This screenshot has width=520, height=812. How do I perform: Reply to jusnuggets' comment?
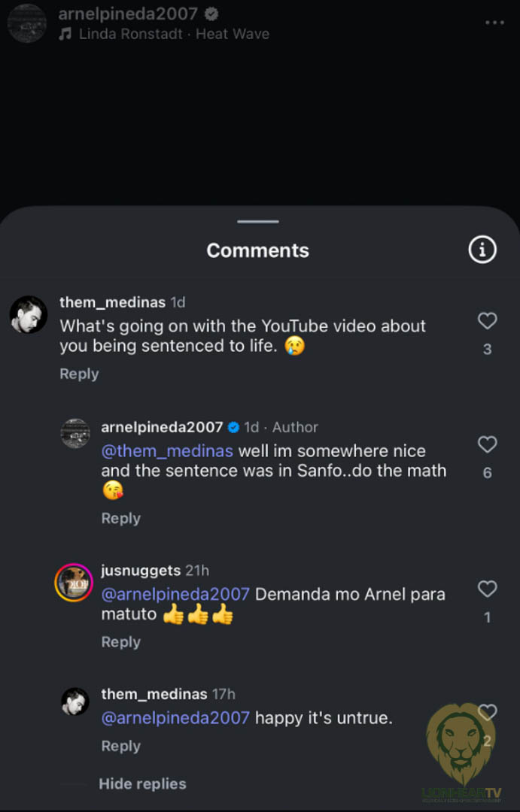(x=121, y=641)
